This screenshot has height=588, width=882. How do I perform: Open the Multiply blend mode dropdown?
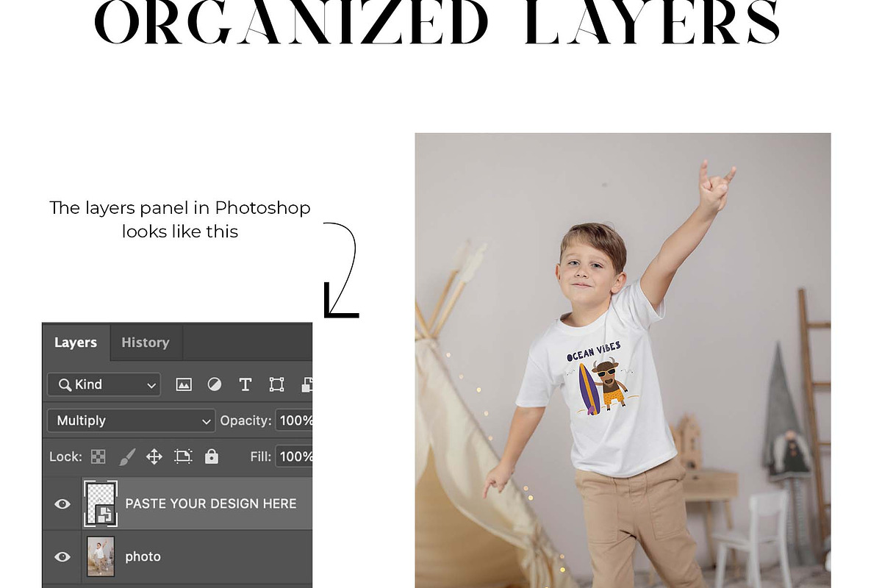point(131,420)
